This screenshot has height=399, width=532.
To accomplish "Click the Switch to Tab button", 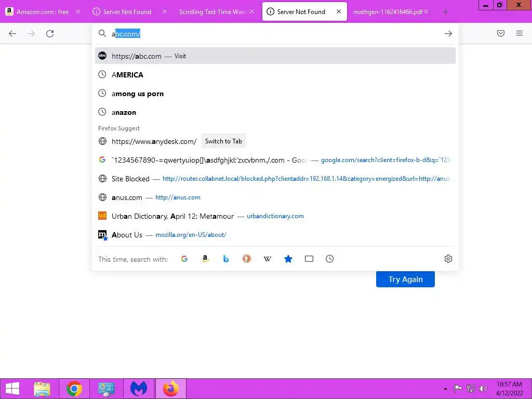I will 223,141.
